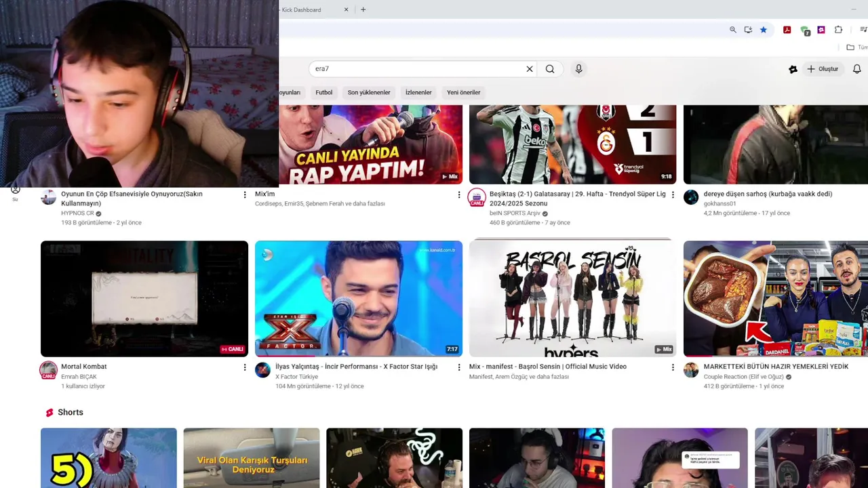This screenshot has width=868, height=488.
Task: Open the gokhanss01 channel avatar
Action: pyautogui.click(x=691, y=197)
